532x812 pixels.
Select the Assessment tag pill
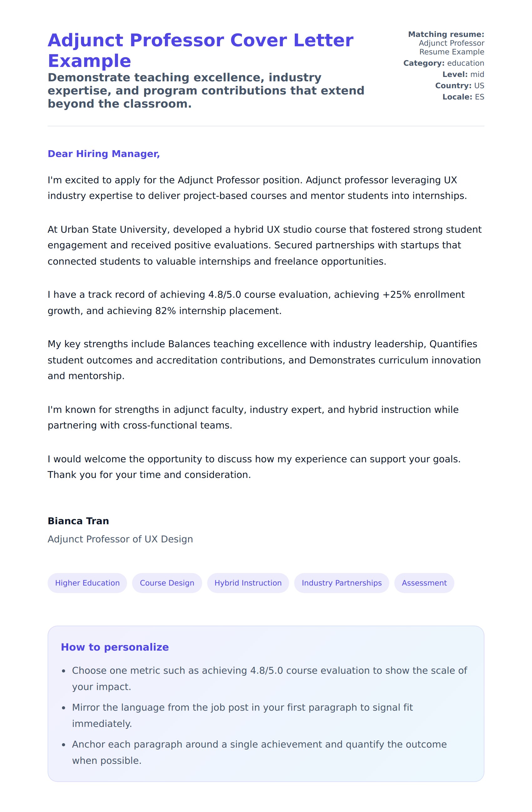[424, 583]
